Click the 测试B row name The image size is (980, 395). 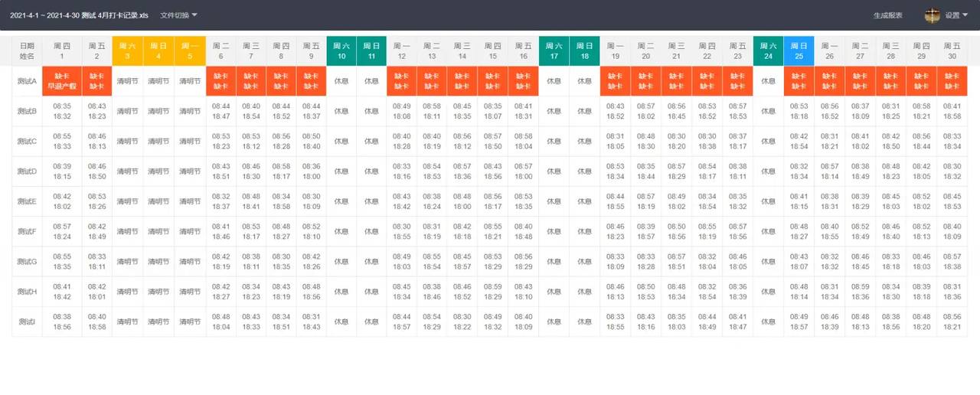pos(28,111)
